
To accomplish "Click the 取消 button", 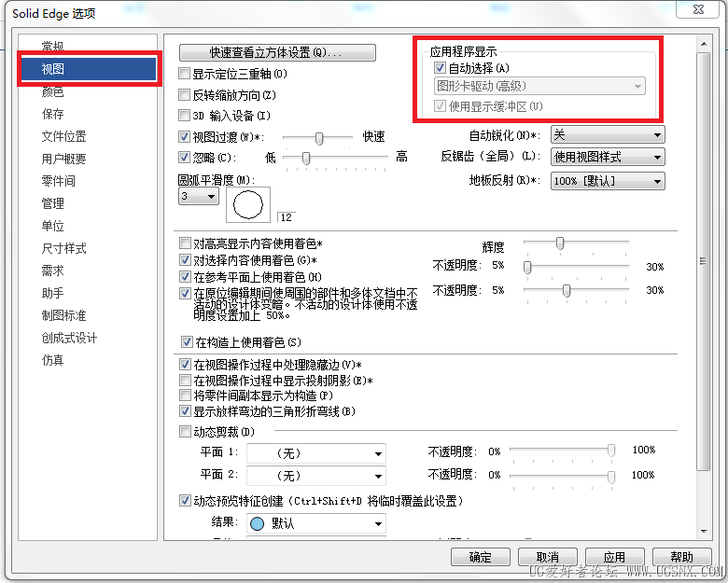I will click(547, 557).
